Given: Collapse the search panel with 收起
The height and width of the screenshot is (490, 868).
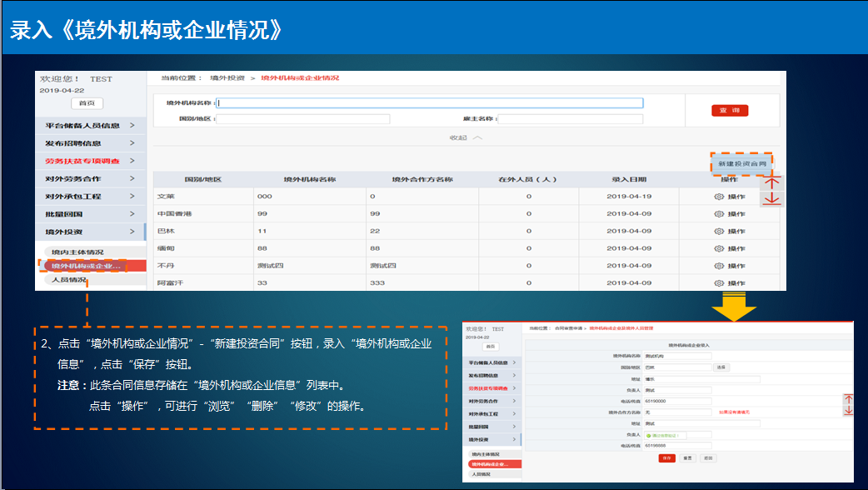Looking at the screenshot, I should pos(466,137).
